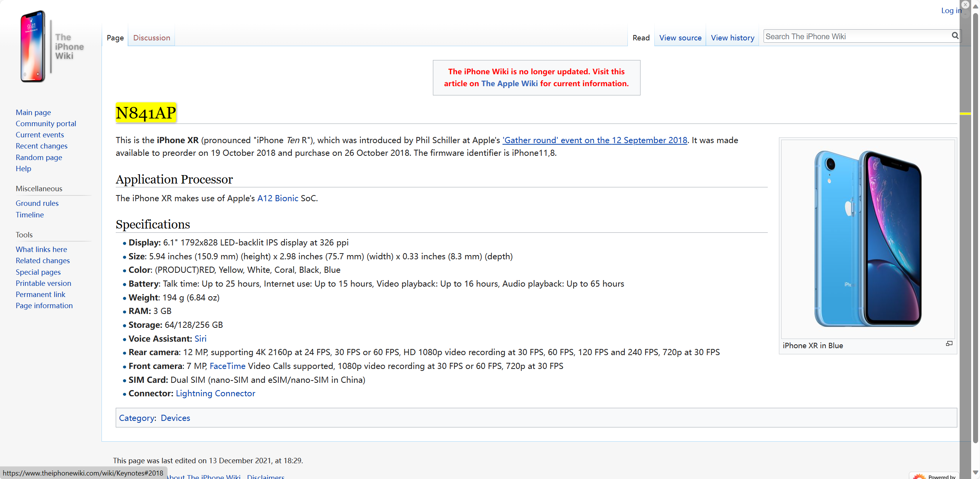Open the Devices category link

point(175,418)
